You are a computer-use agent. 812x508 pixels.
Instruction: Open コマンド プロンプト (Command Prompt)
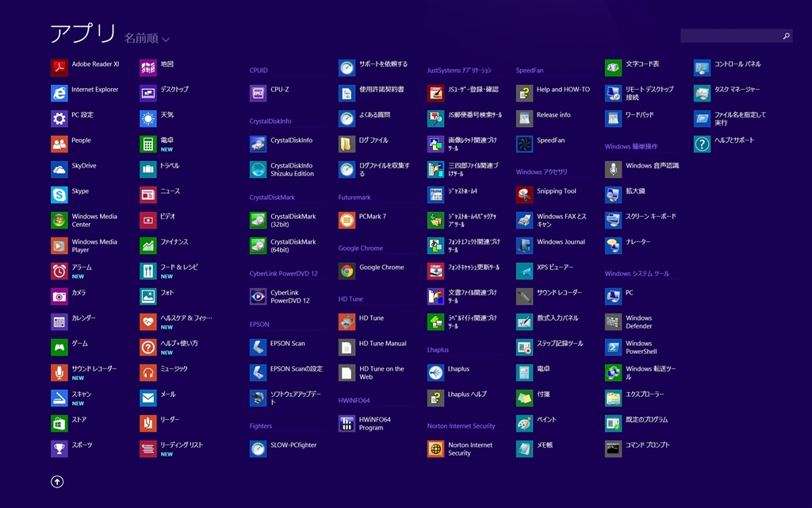coord(638,449)
